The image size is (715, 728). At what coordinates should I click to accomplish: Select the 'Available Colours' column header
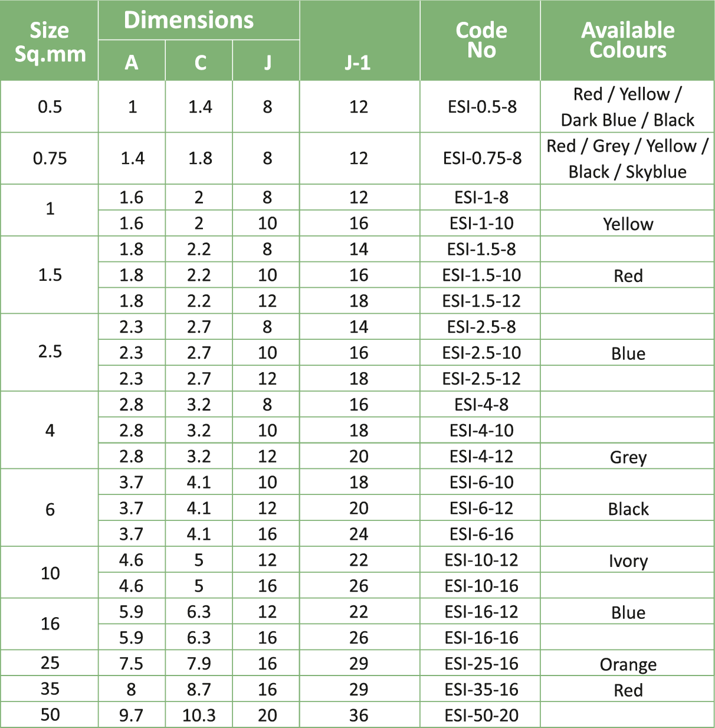[628, 40]
